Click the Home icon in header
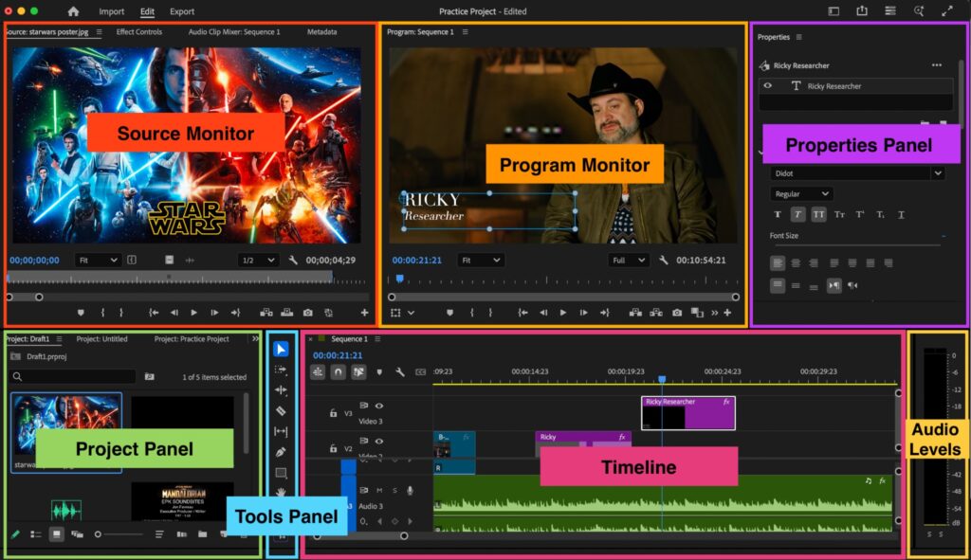 pos(73,11)
